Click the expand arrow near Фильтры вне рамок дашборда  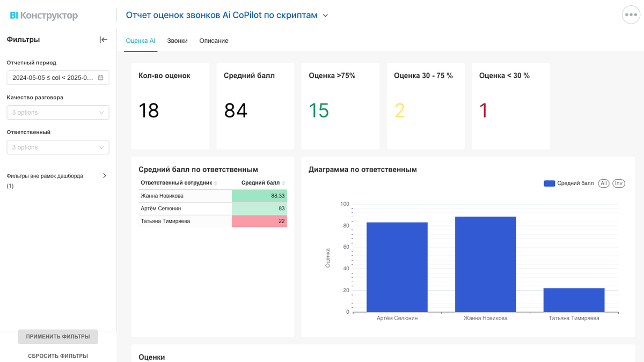104,175
